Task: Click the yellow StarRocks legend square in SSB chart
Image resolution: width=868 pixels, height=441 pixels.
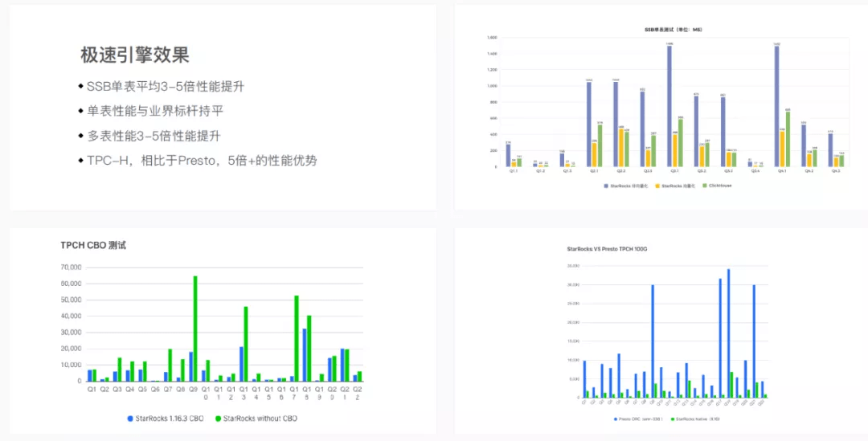Action: point(657,186)
